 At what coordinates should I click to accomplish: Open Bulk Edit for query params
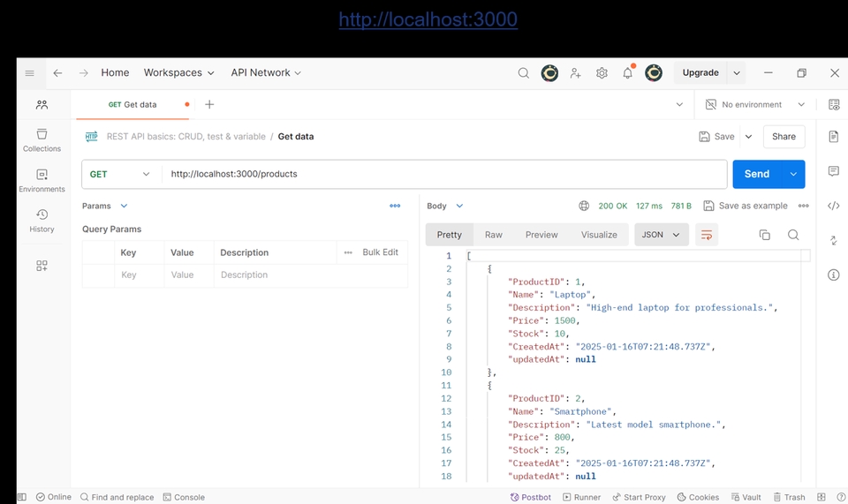380,252
